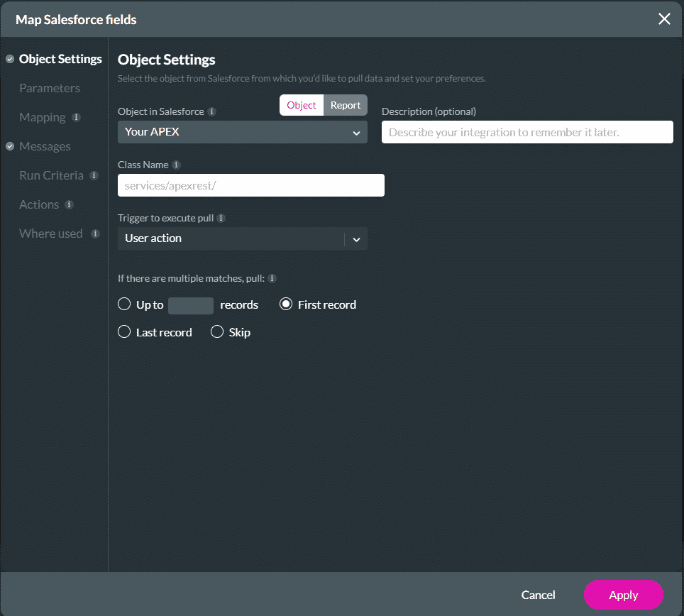684x616 pixels.
Task: Select the First record radio button
Action: pyautogui.click(x=286, y=304)
